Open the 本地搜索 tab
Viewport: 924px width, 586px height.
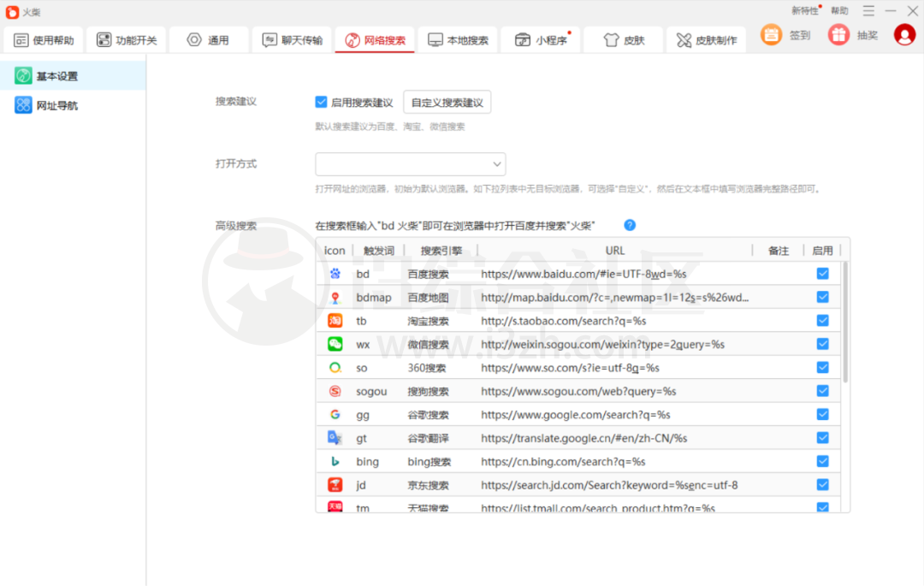tap(458, 40)
